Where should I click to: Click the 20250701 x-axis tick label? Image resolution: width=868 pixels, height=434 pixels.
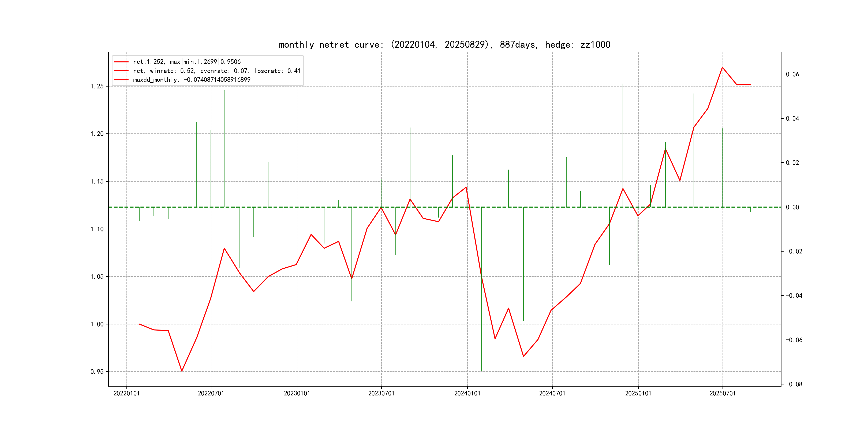(x=723, y=394)
